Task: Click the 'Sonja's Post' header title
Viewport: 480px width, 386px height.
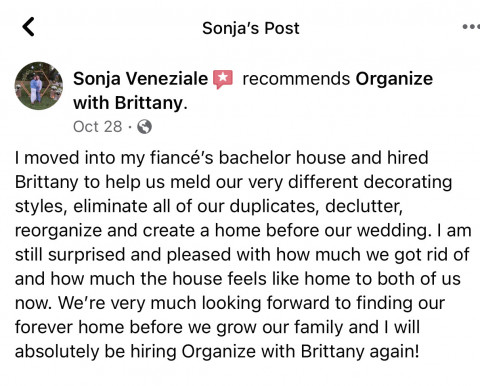Action: (x=251, y=28)
